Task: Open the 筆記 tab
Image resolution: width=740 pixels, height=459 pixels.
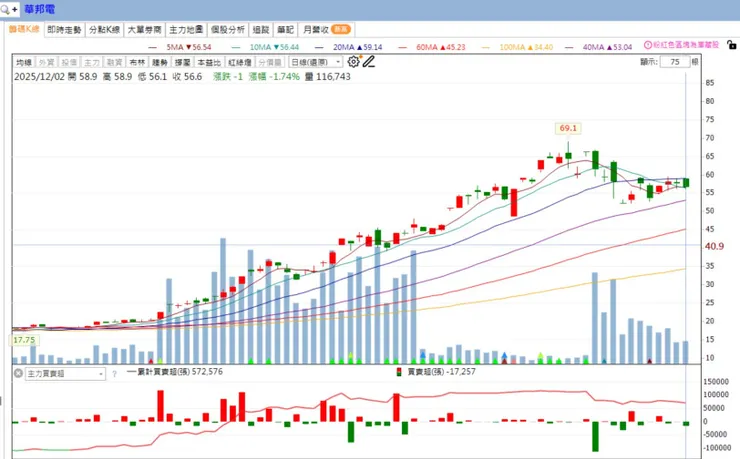Action: (285, 30)
